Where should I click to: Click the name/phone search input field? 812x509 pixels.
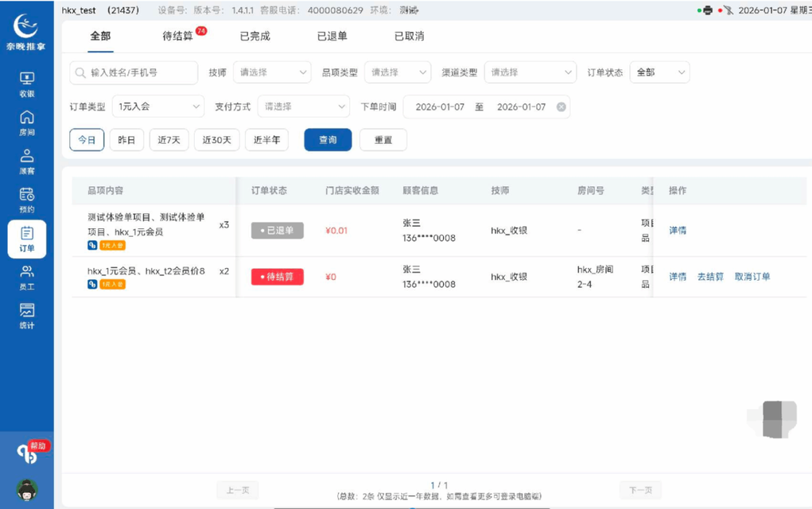click(x=135, y=72)
